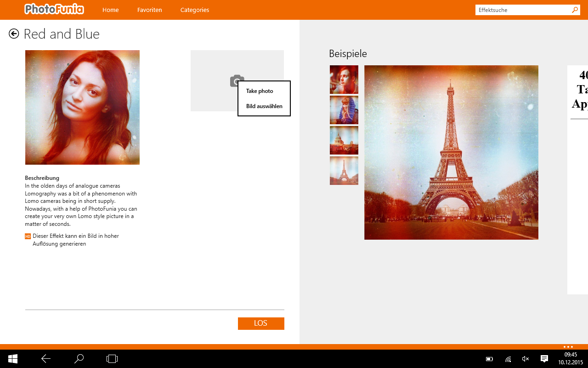Image resolution: width=588 pixels, height=368 pixels.
Task: Open the Windows Start menu
Action: pyautogui.click(x=12, y=359)
